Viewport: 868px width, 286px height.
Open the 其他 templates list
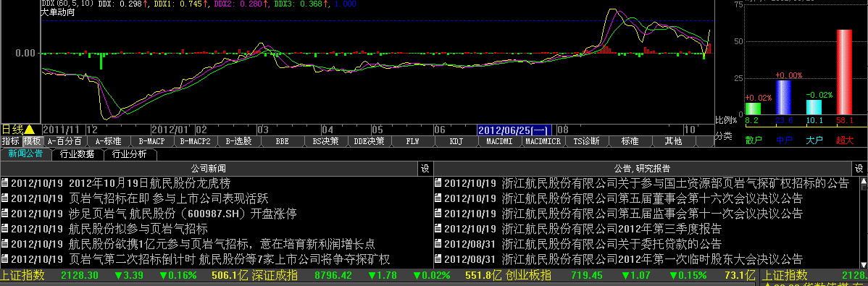[x=673, y=141]
